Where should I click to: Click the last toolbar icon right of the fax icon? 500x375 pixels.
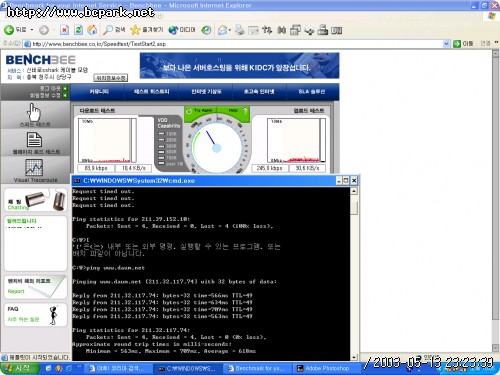click(x=336, y=30)
